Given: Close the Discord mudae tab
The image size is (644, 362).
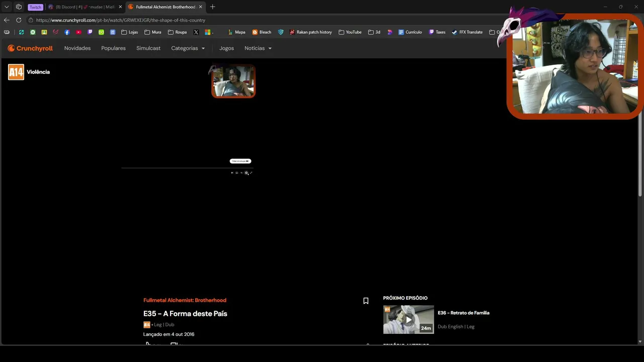Looking at the screenshot, I should coord(120,7).
